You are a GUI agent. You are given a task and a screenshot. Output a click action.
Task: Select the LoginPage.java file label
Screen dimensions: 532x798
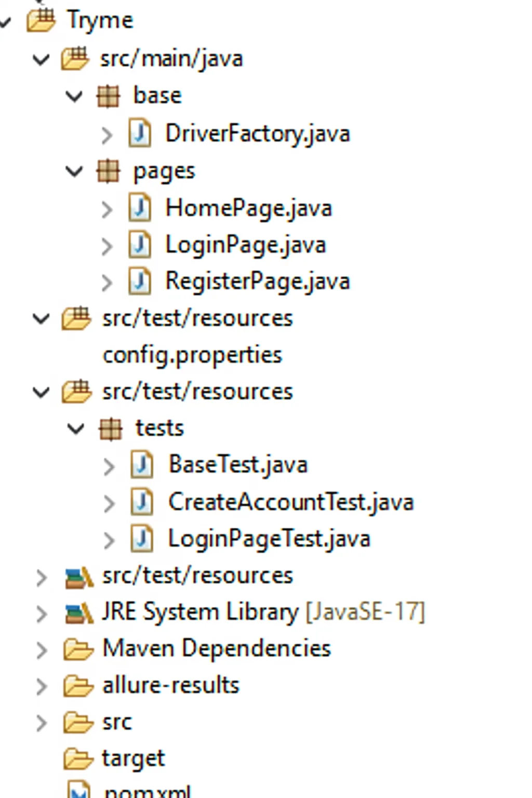[x=245, y=245]
